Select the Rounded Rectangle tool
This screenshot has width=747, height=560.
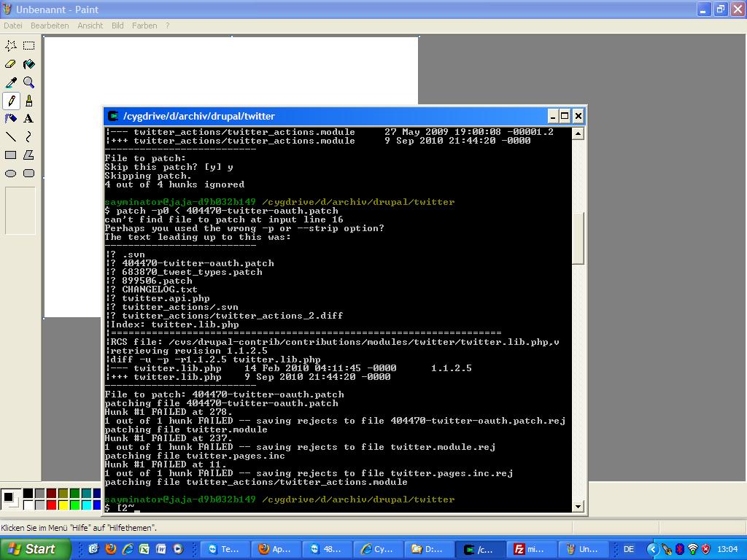[28, 174]
